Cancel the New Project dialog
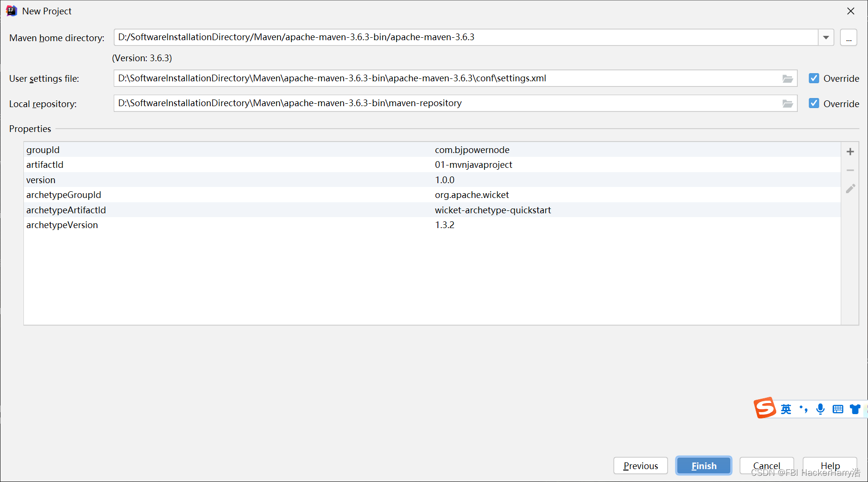868x482 pixels. point(767,466)
